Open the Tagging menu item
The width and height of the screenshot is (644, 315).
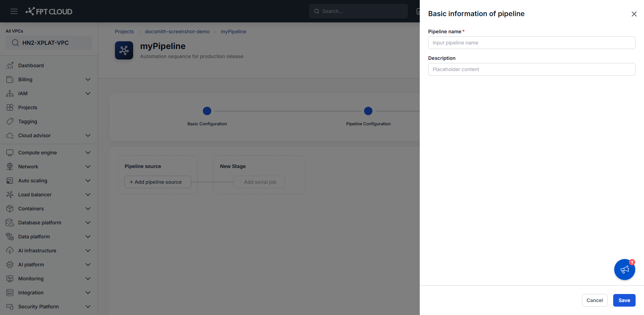(49, 121)
